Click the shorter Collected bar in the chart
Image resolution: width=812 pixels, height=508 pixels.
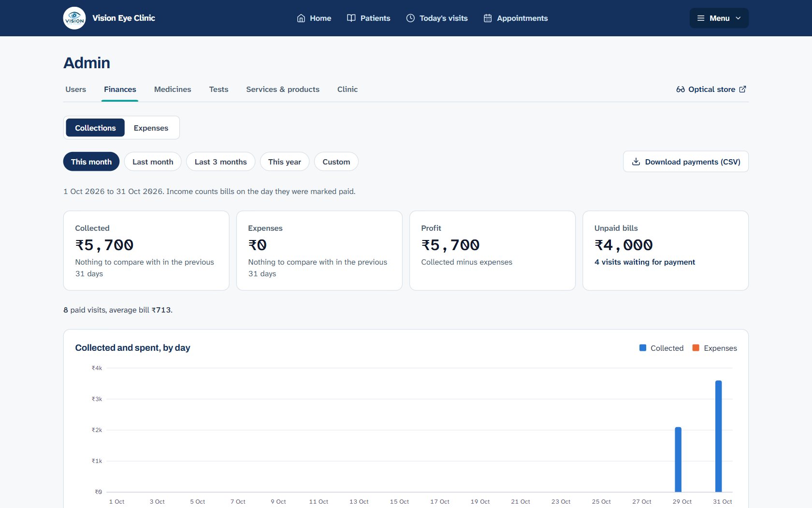pyautogui.click(x=678, y=459)
